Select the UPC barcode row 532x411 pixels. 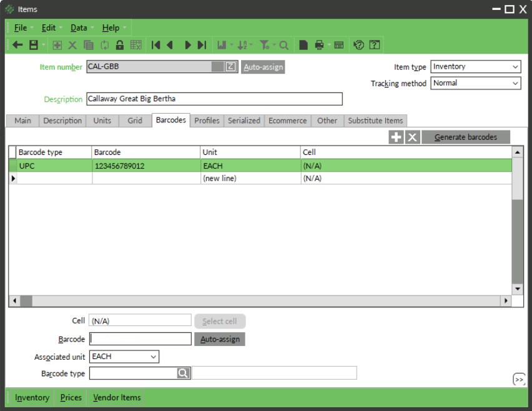(260, 166)
